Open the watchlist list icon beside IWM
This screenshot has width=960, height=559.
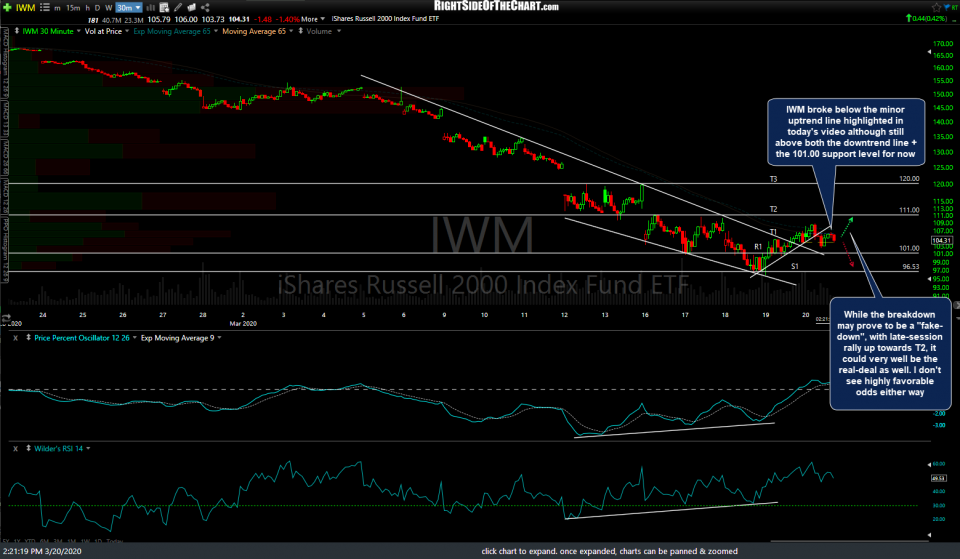(x=45, y=7)
